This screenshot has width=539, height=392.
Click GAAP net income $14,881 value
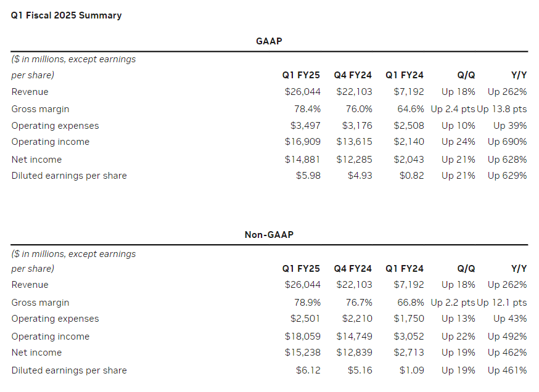[x=303, y=160]
